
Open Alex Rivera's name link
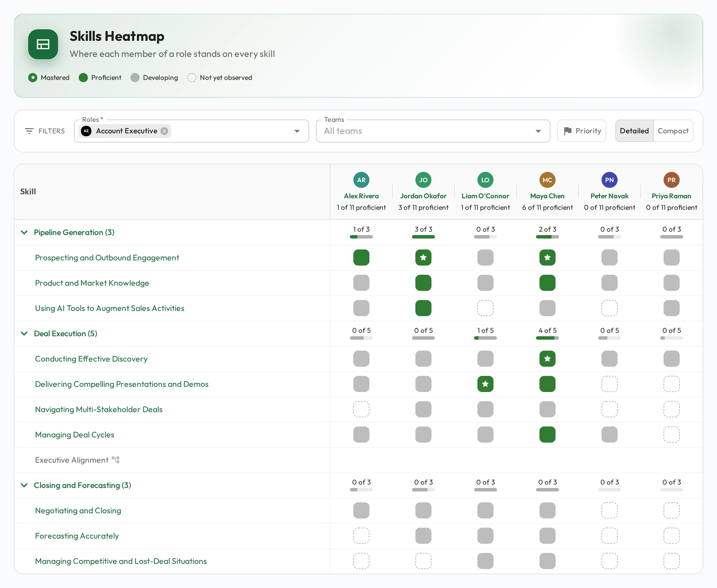pyautogui.click(x=361, y=196)
